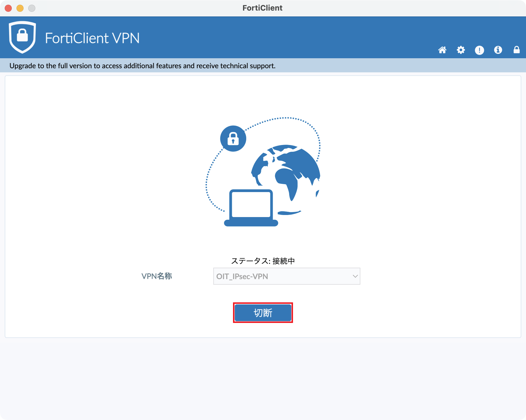
Task: Click the upgrade to full version banner
Action: tap(142, 66)
